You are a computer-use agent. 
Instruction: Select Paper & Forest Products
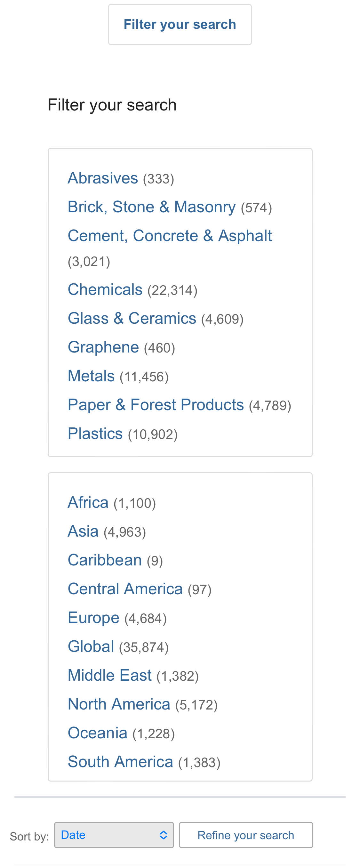point(156,404)
